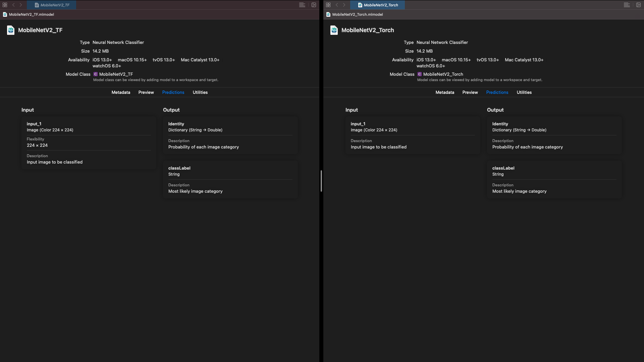The image size is (644, 362).
Task: Click MobileNetV2_TF model class icon
Action: click(x=96, y=74)
